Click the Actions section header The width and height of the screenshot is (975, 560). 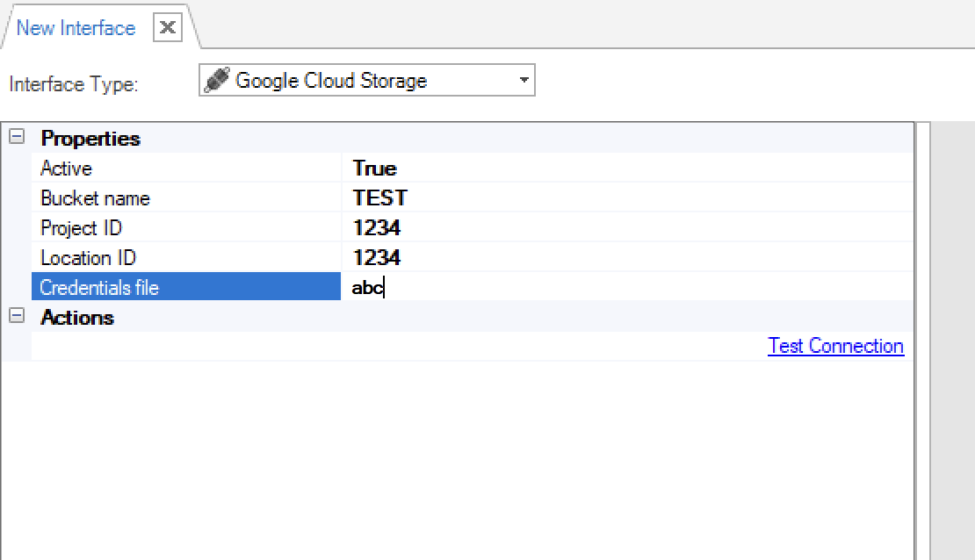77,317
